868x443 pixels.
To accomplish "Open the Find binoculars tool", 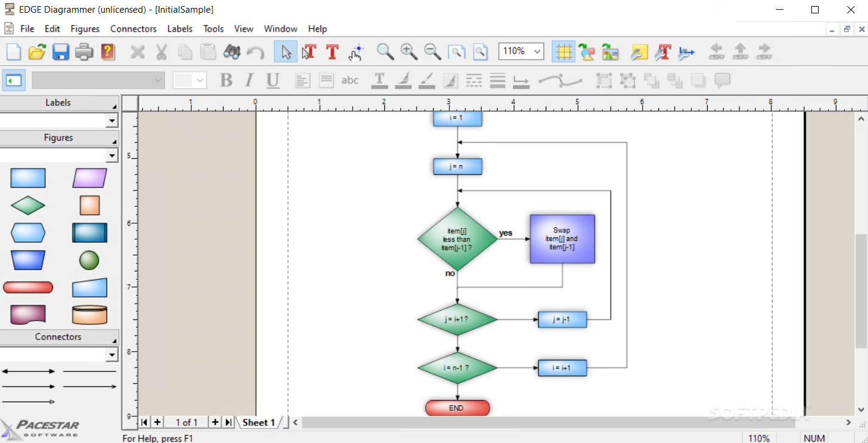I will 232,52.
